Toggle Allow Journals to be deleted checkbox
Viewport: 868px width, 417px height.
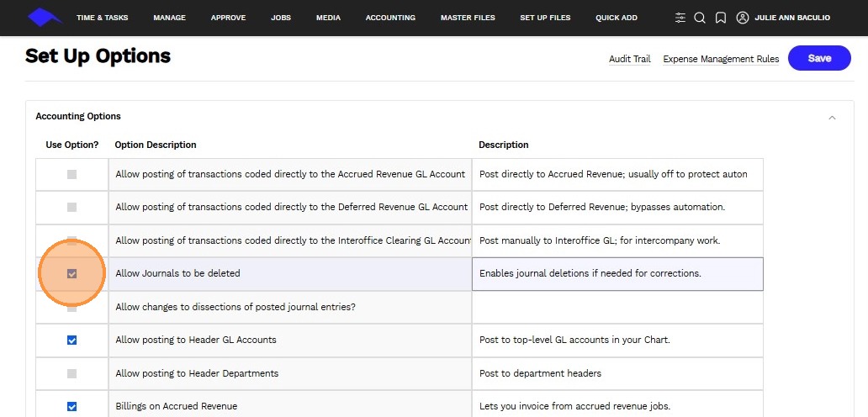tap(71, 274)
